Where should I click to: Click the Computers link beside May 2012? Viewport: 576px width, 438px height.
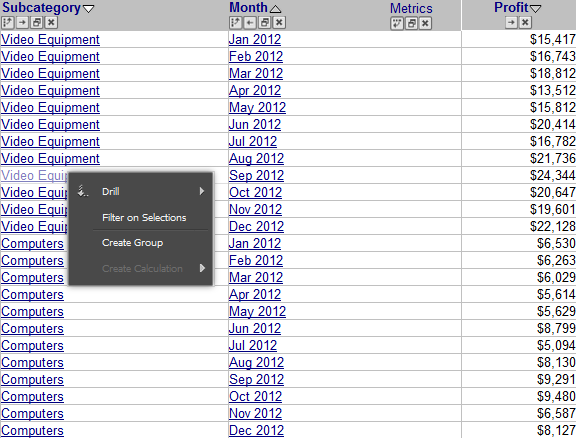32,312
